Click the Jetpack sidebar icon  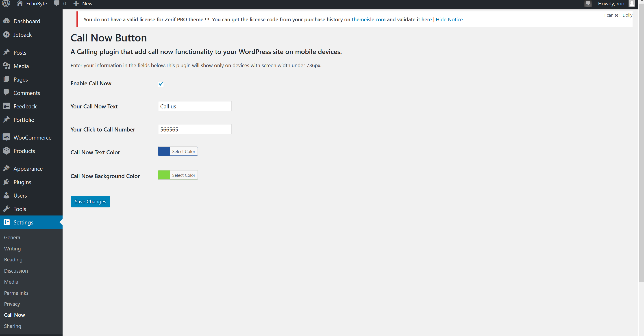pos(7,34)
